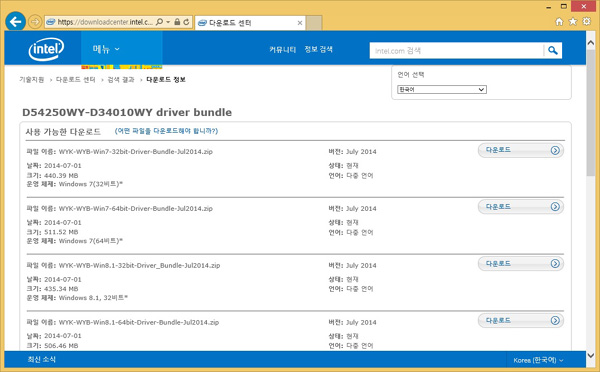
Task: Click the Windows 7(32비트) operating system text
Action: (91, 184)
